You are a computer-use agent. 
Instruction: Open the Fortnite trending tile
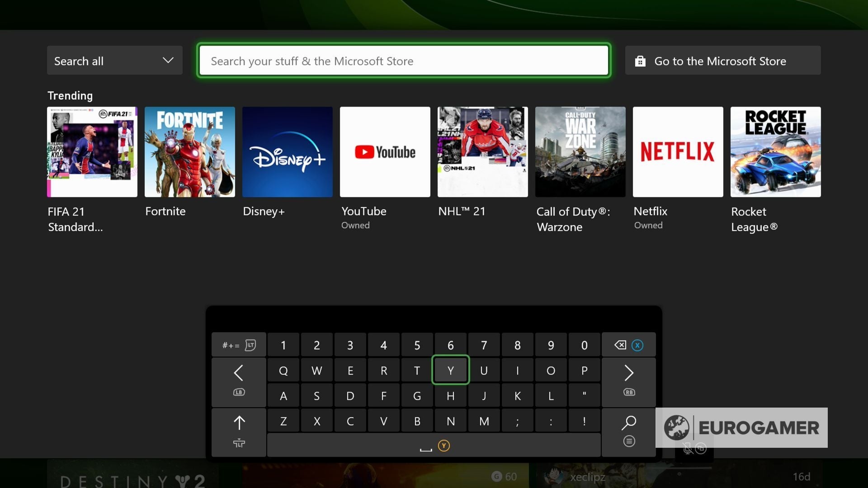(189, 152)
